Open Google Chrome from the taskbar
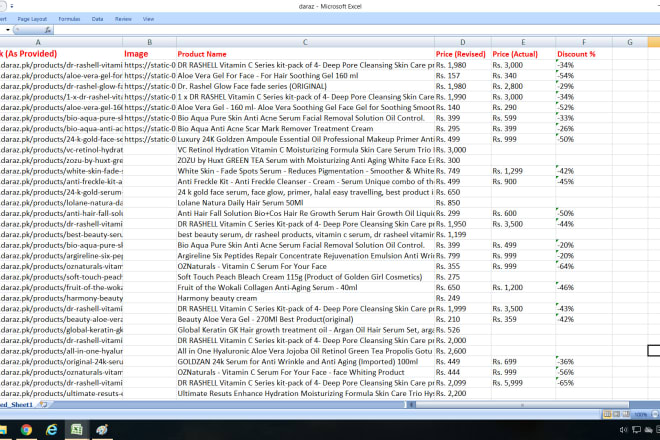 point(26,429)
